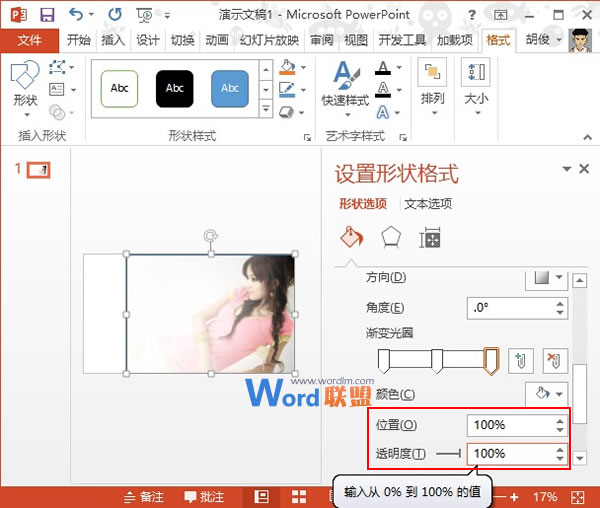
Task: Apply black filled Abc shape style
Action: coord(174,88)
